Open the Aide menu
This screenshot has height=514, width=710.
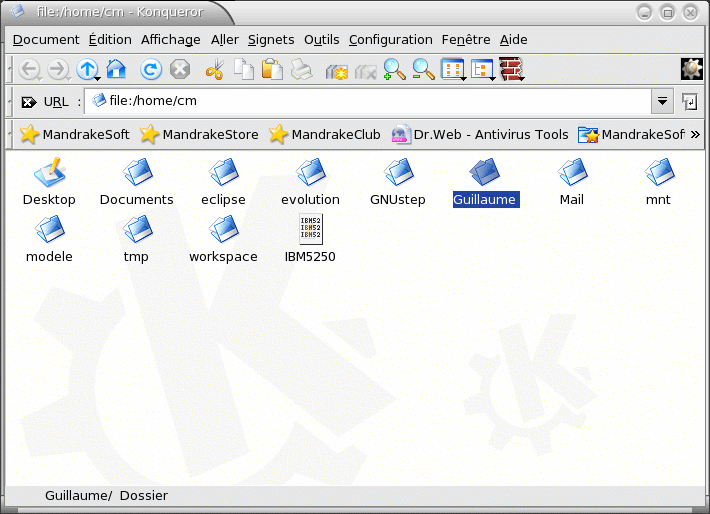(513, 40)
